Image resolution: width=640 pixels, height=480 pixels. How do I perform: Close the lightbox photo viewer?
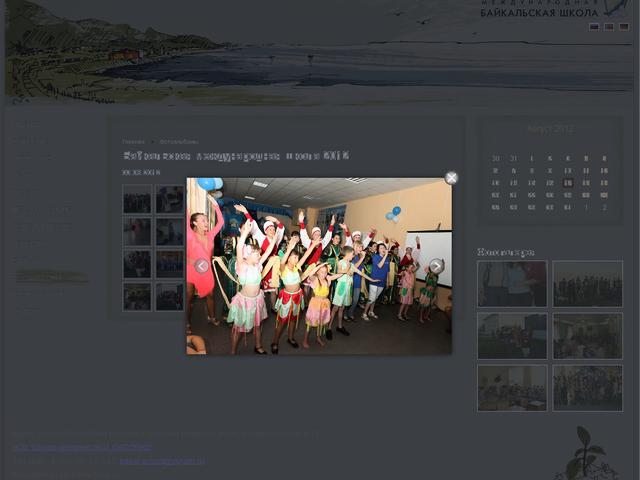(x=451, y=178)
